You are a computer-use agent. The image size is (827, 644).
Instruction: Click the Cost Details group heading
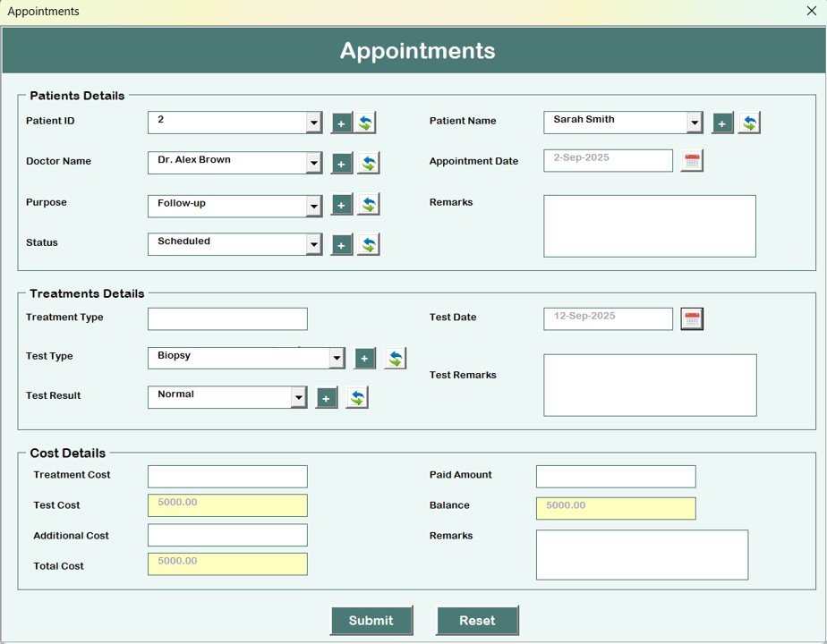click(67, 453)
